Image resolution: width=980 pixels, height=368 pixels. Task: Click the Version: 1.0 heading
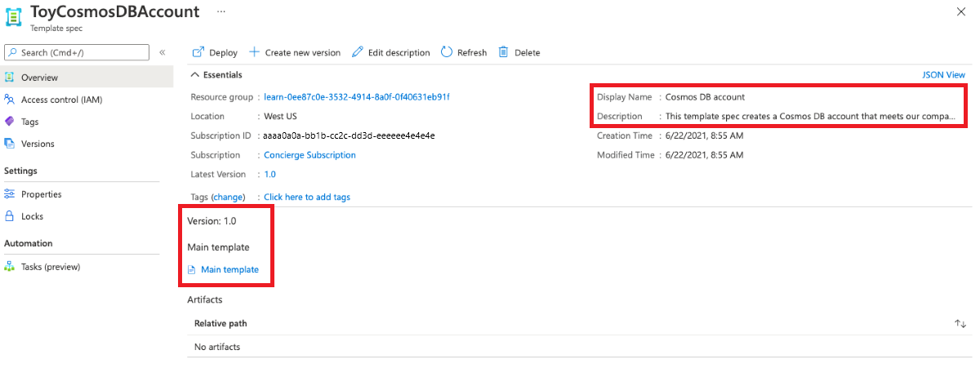212,221
